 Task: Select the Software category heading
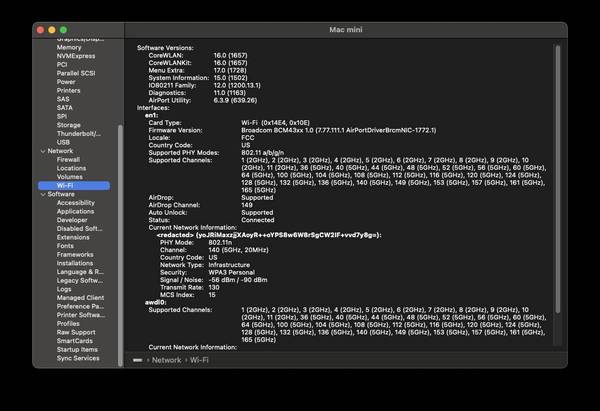61,194
